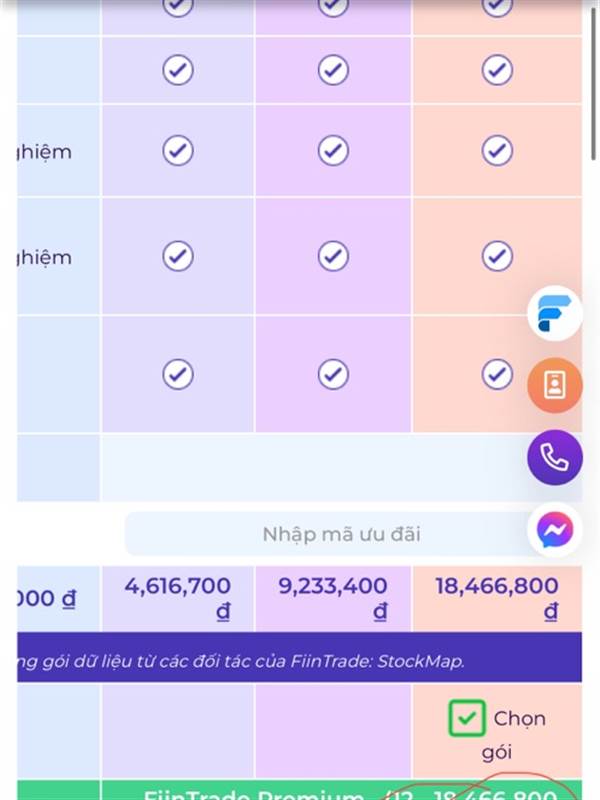Click the peach-column checkmark in the second 'ghiệm' row
This screenshot has height=800, width=600.
pos(497,256)
